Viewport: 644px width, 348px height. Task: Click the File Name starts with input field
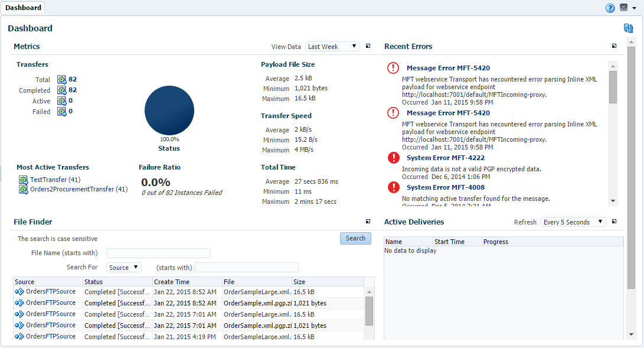[x=158, y=253]
